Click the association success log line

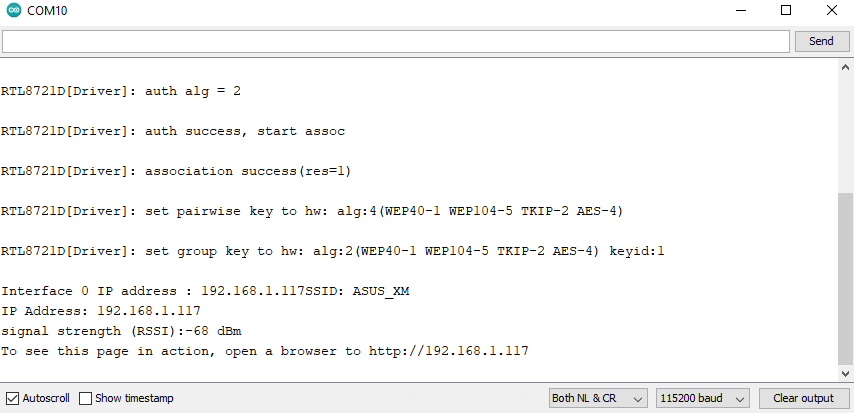click(x=175, y=172)
